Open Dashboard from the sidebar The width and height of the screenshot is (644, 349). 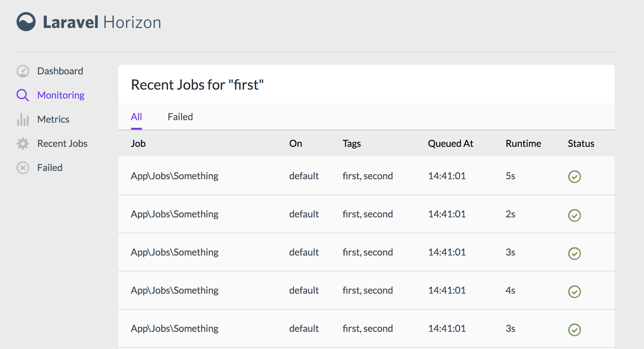click(x=60, y=71)
